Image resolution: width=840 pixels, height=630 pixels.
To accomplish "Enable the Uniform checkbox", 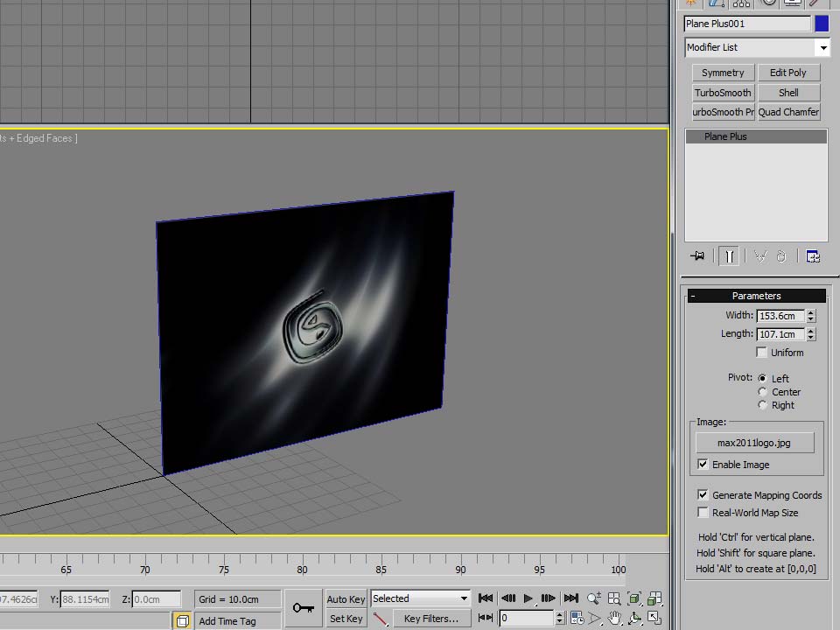I will [x=762, y=353].
